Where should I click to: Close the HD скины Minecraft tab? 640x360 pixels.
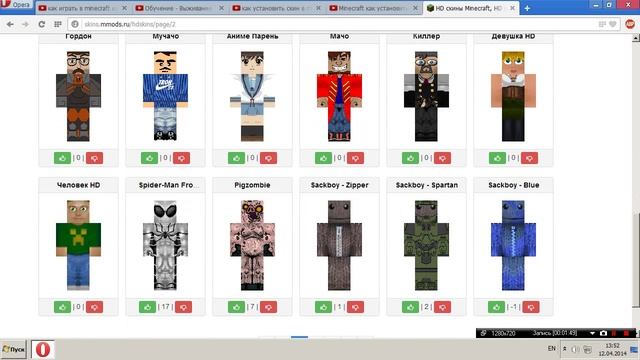click(512, 8)
